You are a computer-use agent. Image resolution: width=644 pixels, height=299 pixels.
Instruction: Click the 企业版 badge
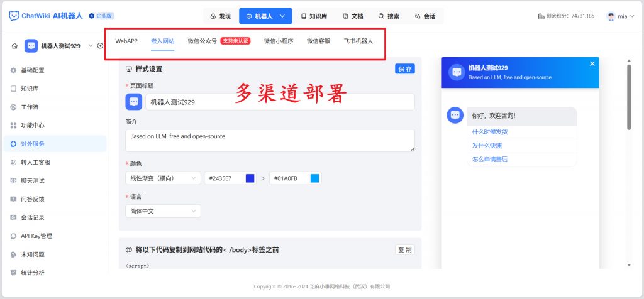[101, 16]
